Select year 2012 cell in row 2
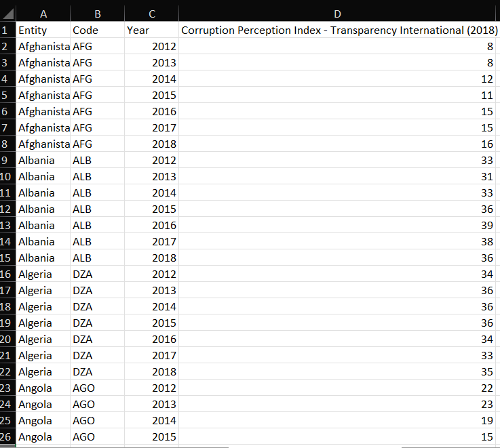The width and height of the screenshot is (500, 448). pos(151,46)
